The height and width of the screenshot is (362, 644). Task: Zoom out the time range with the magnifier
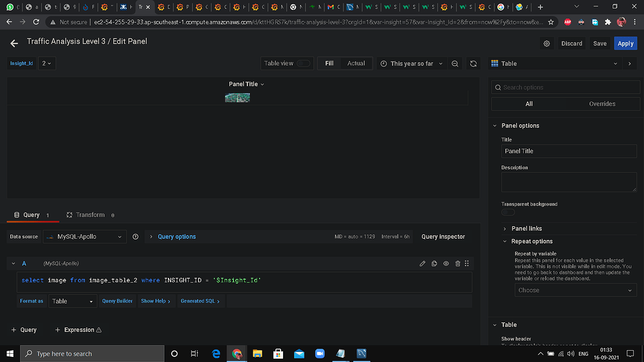click(x=455, y=63)
